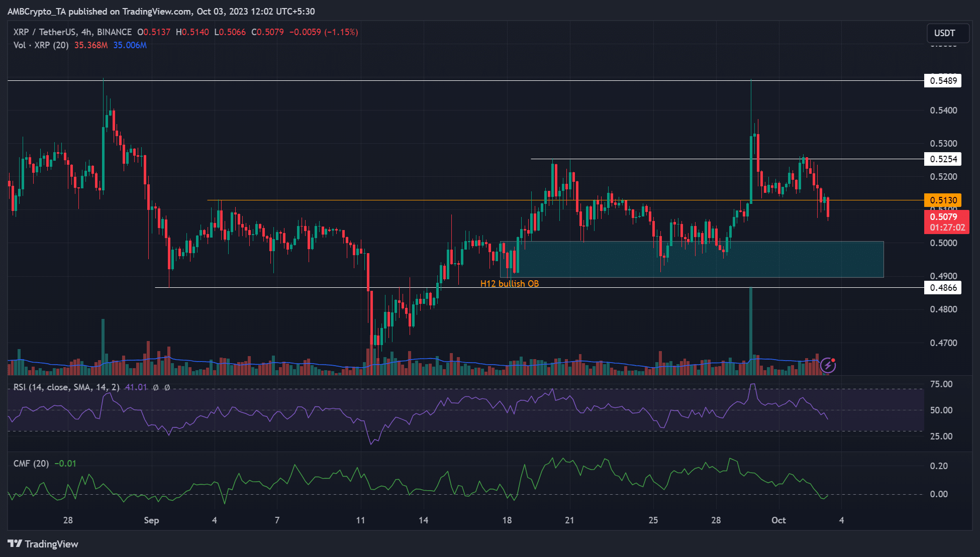Image resolution: width=980 pixels, height=557 pixels.
Task: Click the CMF (20) indicator legend
Action: click(31, 464)
